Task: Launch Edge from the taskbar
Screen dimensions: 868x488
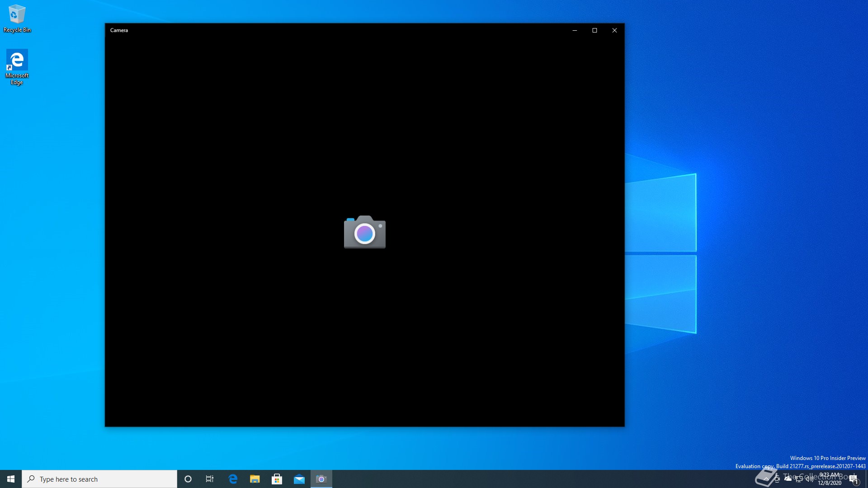Action: 233,479
